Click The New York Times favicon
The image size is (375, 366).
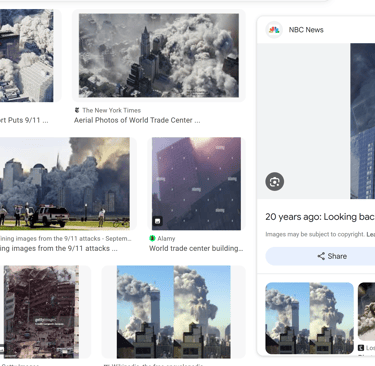(x=77, y=110)
